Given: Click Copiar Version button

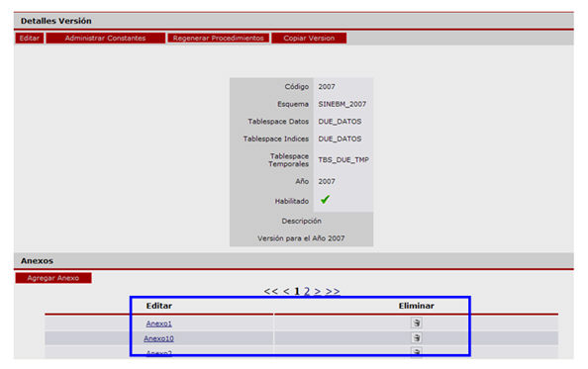Looking at the screenshot, I should point(309,39).
